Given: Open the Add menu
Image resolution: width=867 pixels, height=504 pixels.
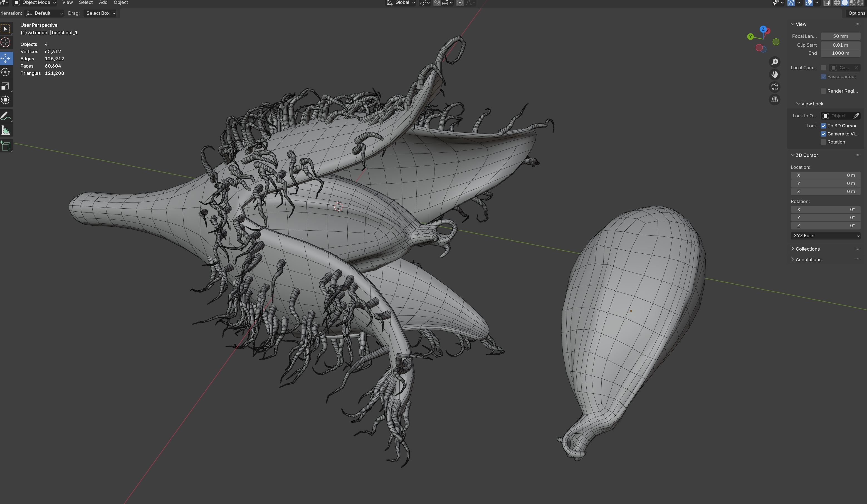Looking at the screenshot, I should (103, 3).
